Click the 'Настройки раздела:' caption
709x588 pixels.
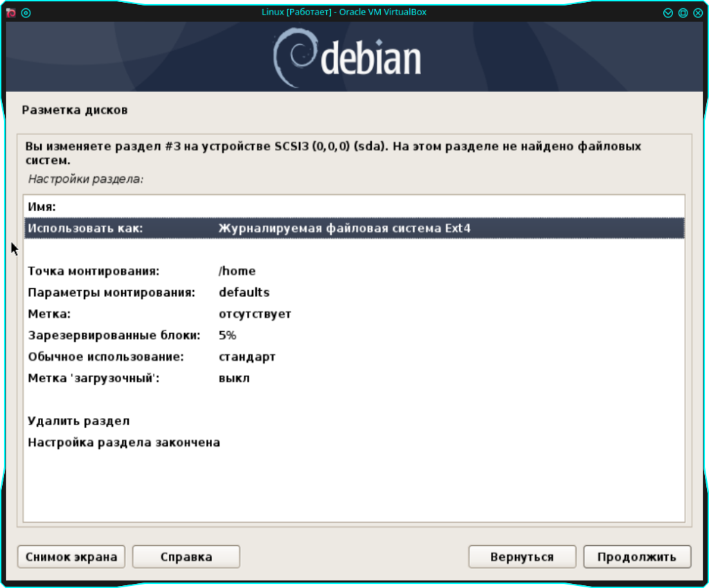[x=86, y=179]
